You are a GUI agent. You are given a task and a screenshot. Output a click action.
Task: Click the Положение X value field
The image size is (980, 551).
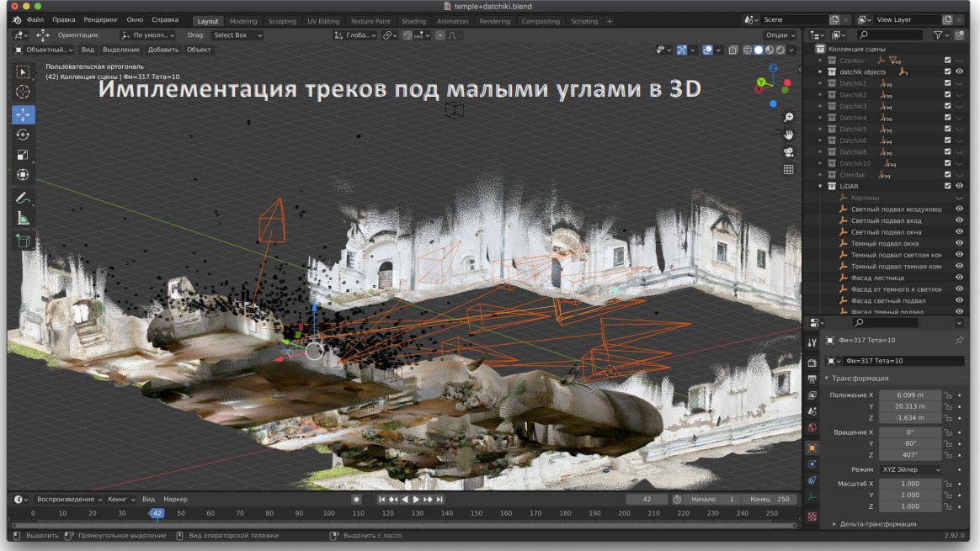(910, 395)
